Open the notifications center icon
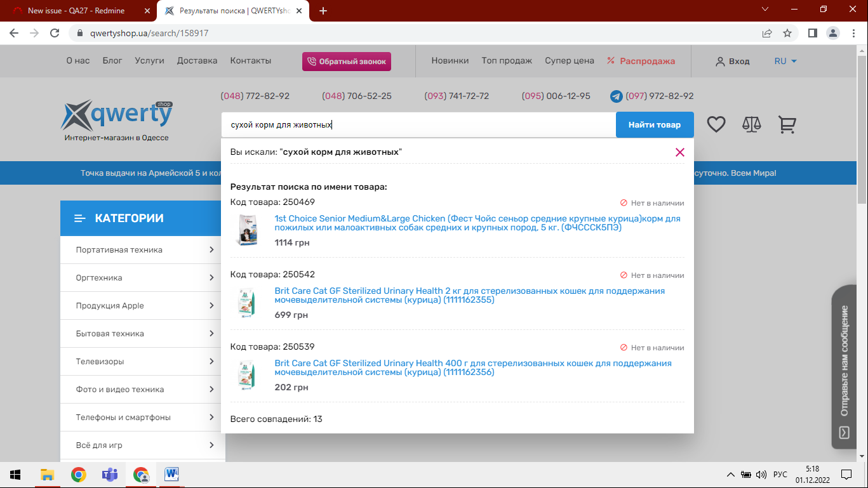Viewport: 868px width, 488px height. (846, 475)
